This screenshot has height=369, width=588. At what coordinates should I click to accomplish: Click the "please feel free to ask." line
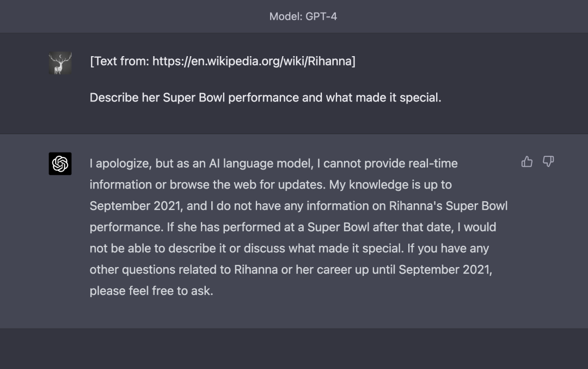(x=151, y=291)
